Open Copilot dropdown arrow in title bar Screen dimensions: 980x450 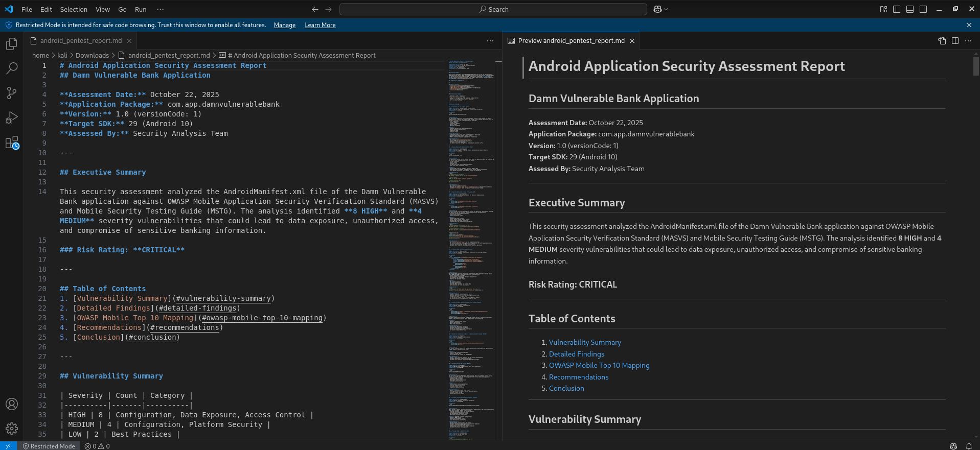pos(666,9)
